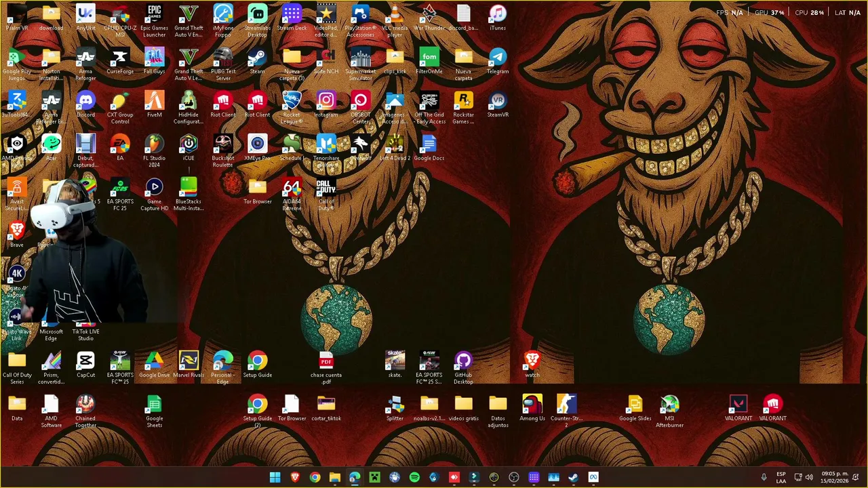Open TikTok LIVE Studio shortcut
Viewport: 868px width, 488px height.
[x=85, y=331]
